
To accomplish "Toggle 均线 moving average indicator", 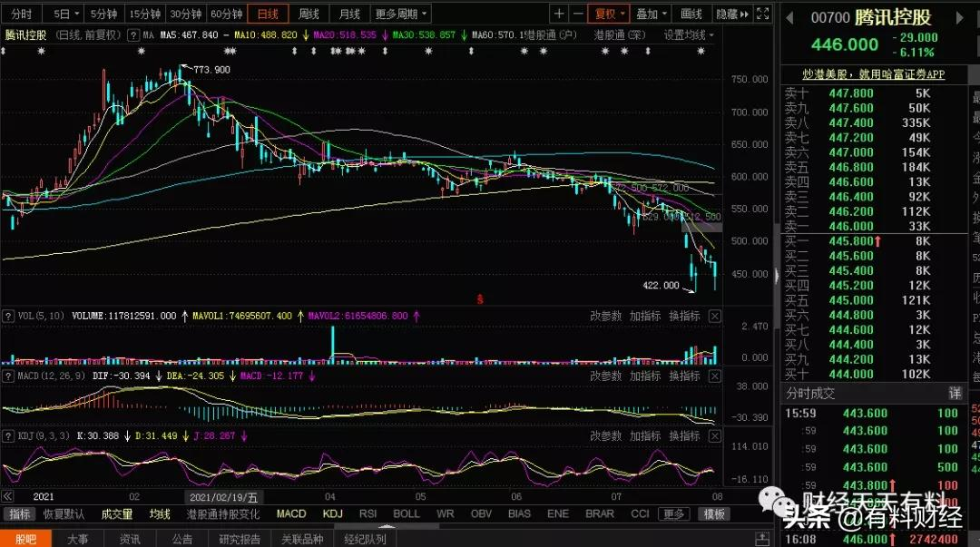I will [x=160, y=513].
